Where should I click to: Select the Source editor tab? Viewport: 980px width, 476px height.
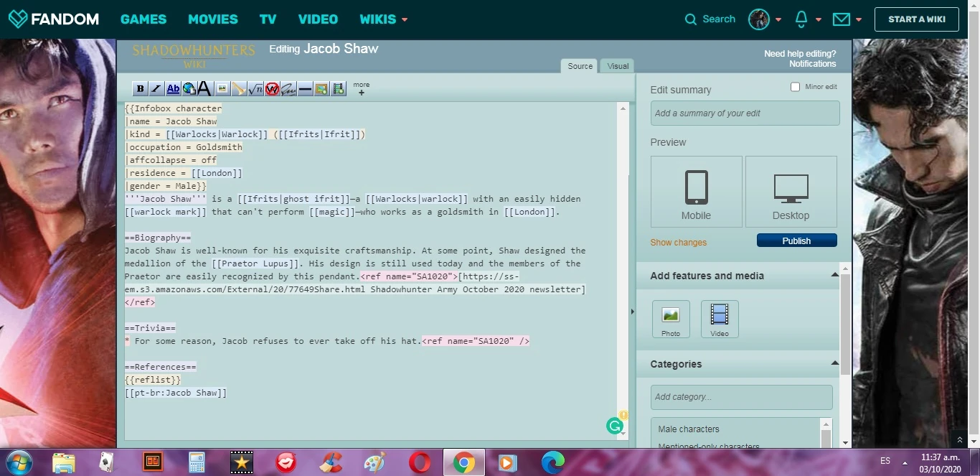tap(580, 66)
